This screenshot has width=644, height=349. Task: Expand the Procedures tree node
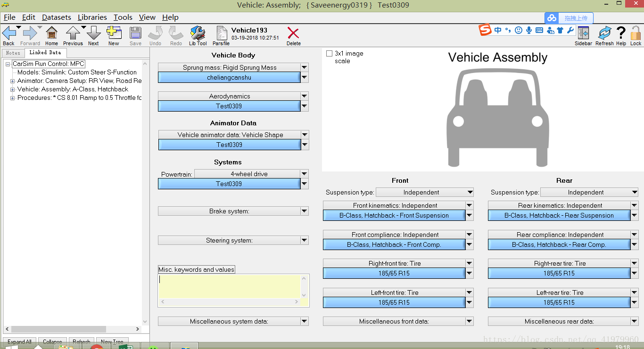12,98
